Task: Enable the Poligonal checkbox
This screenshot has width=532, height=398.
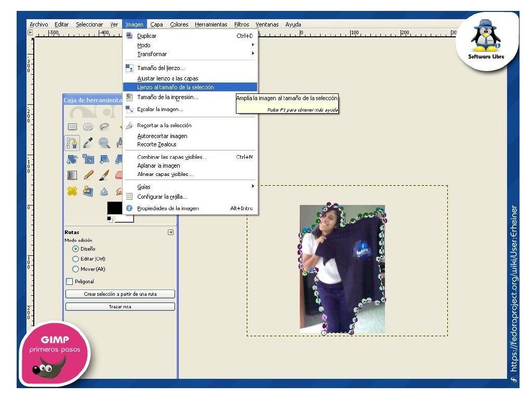Action: click(70, 281)
